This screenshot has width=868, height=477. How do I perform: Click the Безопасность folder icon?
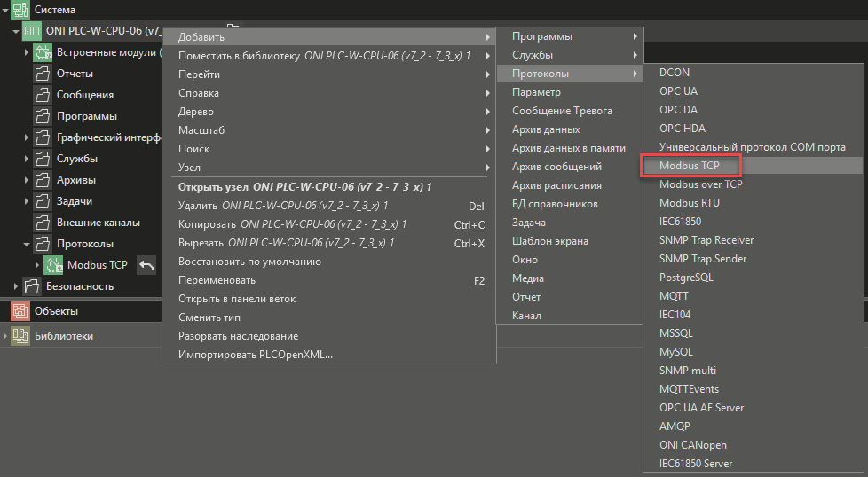click(32, 286)
